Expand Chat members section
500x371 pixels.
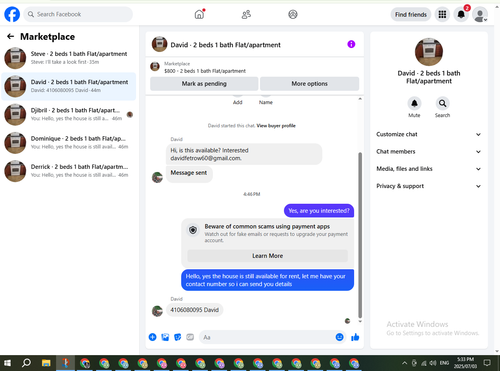429,152
